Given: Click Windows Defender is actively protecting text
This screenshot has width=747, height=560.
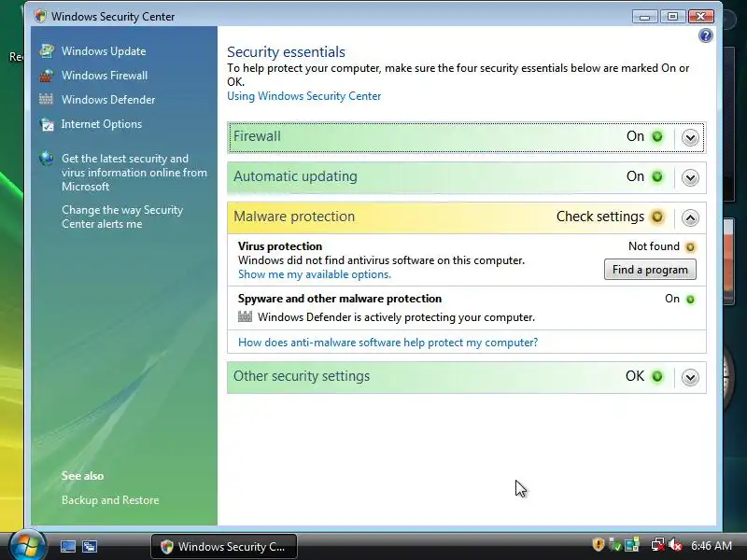Looking at the screenshot, I should [396, 317].
